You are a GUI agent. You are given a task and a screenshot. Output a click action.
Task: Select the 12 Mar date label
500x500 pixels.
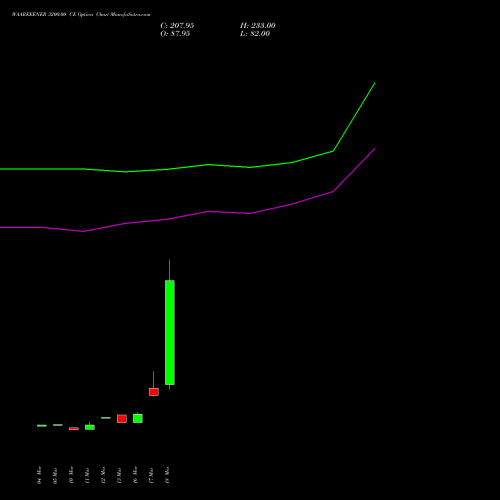click(x=103, y=475)
